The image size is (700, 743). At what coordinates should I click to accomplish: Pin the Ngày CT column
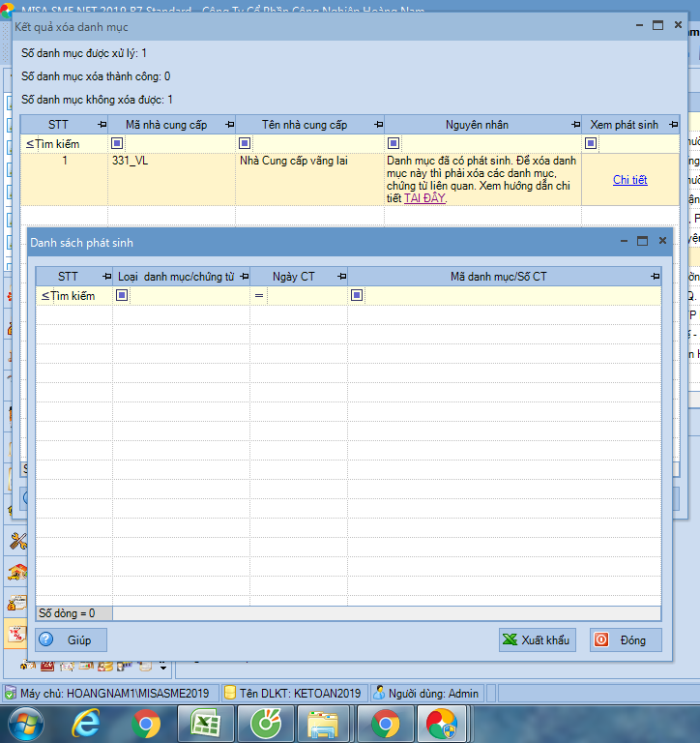tap(339, 277)
